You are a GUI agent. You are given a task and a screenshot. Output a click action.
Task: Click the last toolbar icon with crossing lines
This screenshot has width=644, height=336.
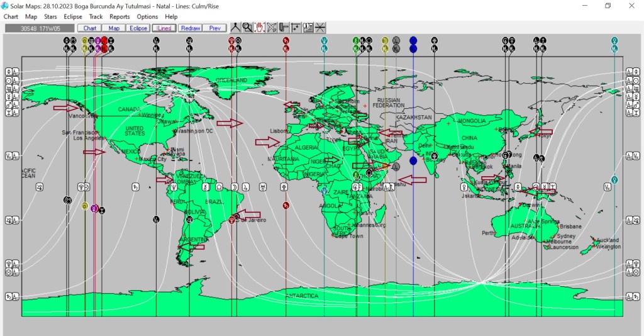320,28
